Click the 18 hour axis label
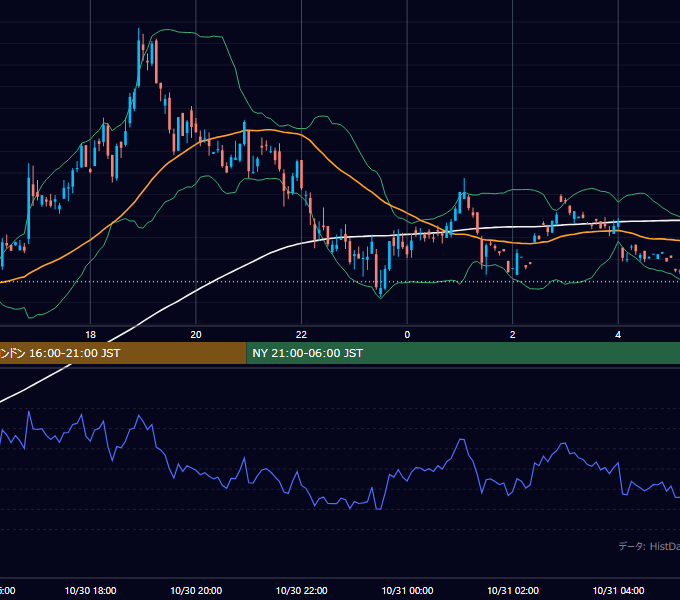 [90, 335]
